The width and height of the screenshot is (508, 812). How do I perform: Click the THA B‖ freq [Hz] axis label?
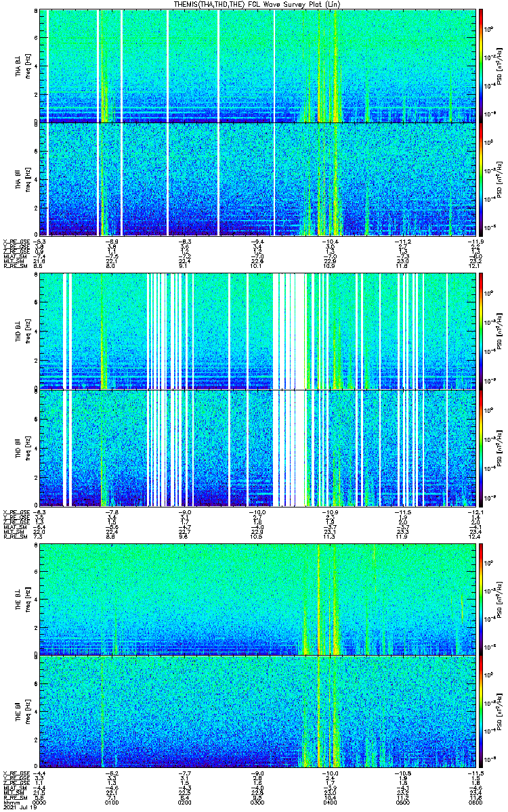[28, 179]
